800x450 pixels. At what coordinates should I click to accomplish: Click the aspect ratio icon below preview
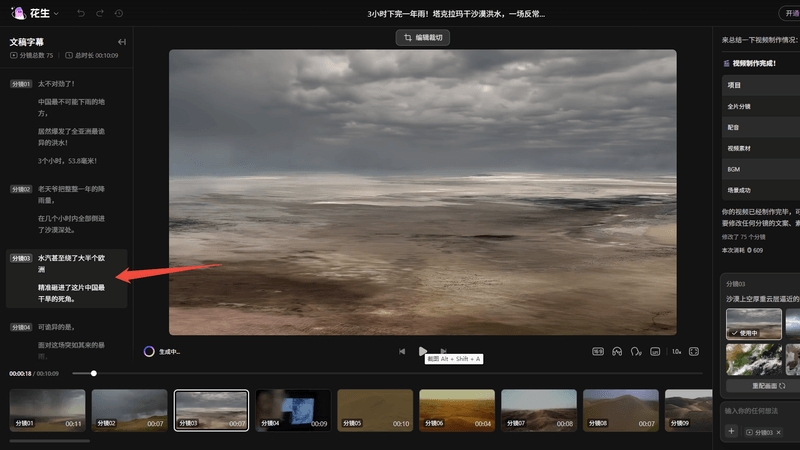(x=598, y=352)
